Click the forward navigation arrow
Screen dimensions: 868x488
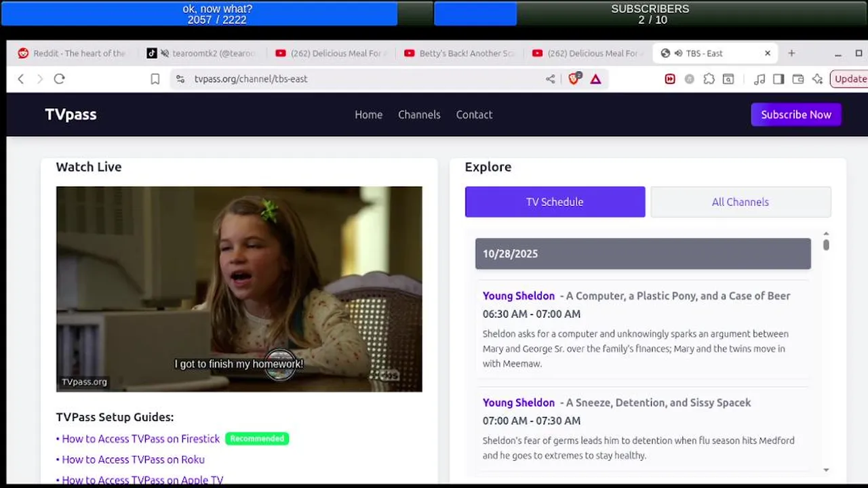[x=39, y=79]
